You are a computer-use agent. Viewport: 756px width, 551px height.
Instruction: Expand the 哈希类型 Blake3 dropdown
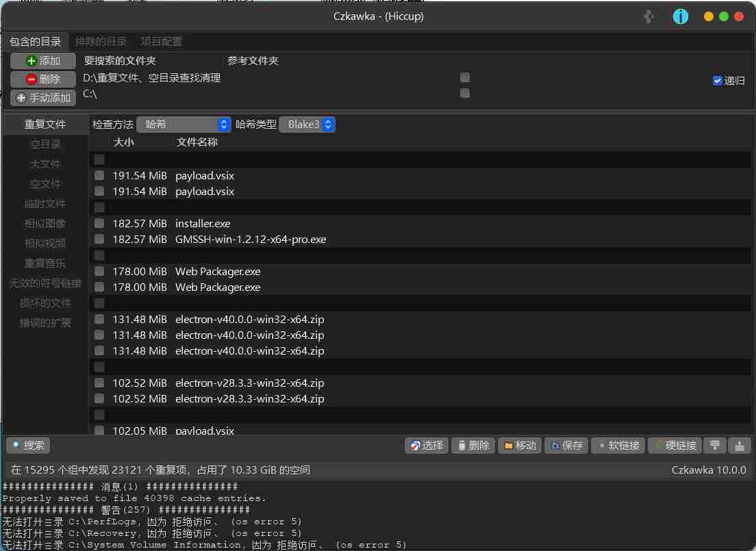coord(307,125)
